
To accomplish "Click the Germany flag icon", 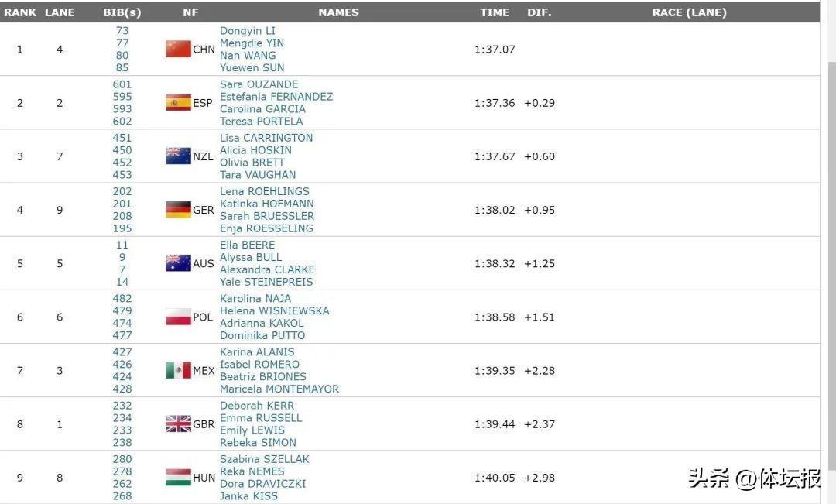I will point(178,209).
